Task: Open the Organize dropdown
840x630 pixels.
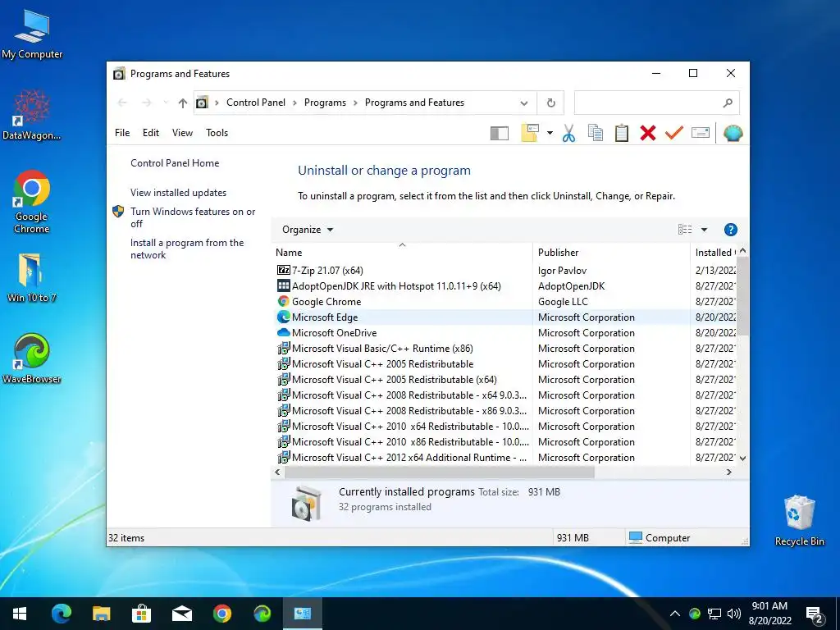Action: pos(308,230)
